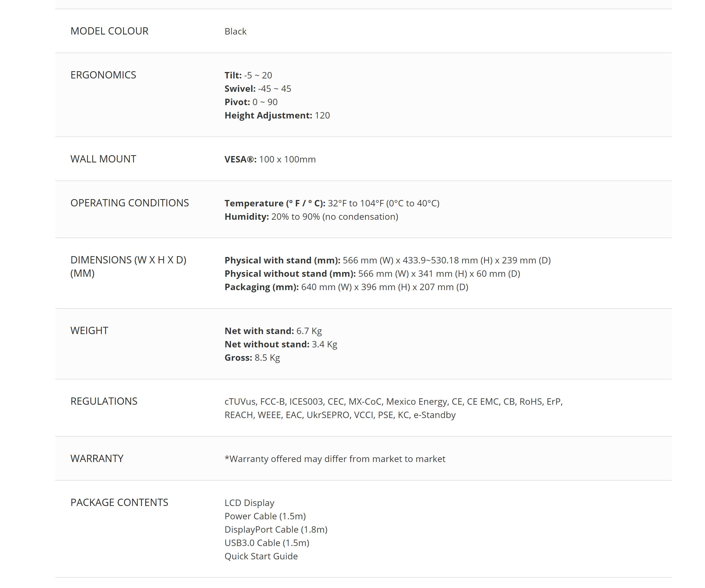Click the DisplayPort Cable package item
Screen dimensions: 705x588
(x=276, y=529)
